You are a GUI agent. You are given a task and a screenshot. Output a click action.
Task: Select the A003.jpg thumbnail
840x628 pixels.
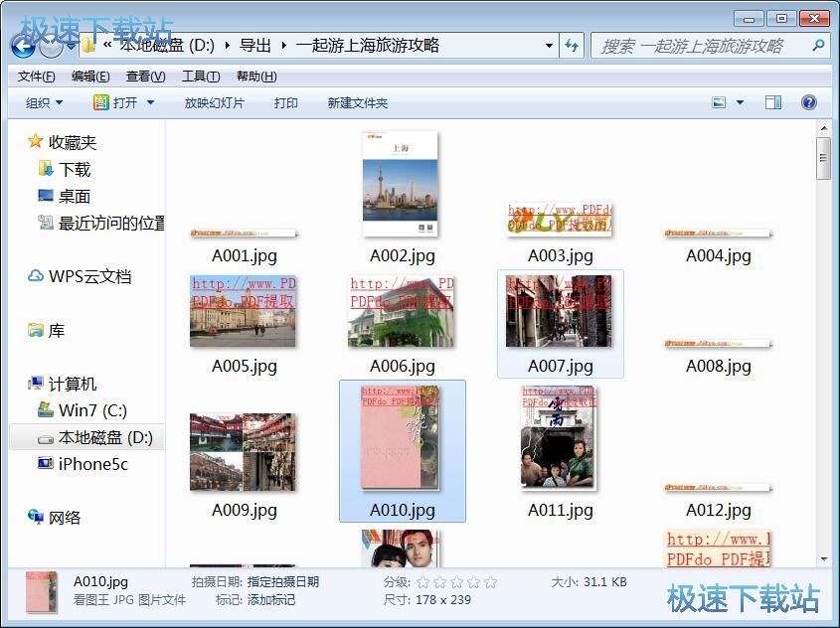[x=560, y=220]
